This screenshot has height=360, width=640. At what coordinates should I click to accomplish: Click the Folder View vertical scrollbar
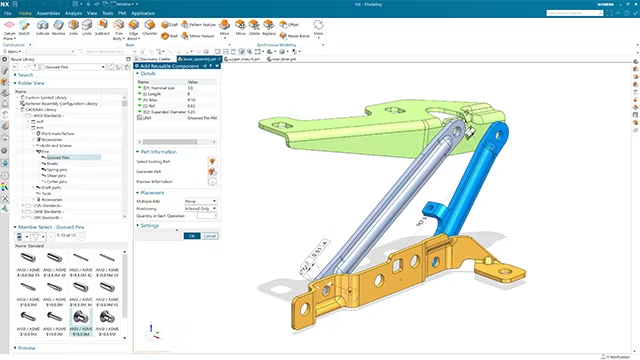pyautogui.click(x=124, y=104)
